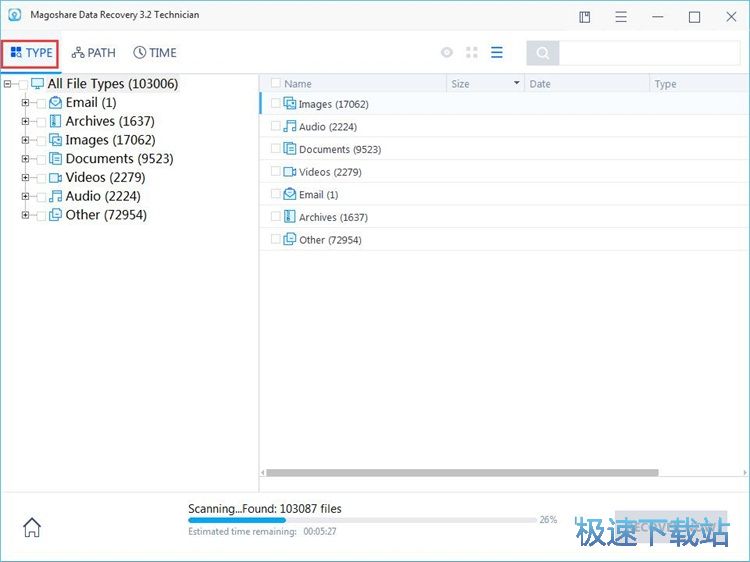The width and height of the screenshot is (750, 562).
Task: Click Email envelope icon in file list row
Action: point(289,194)
